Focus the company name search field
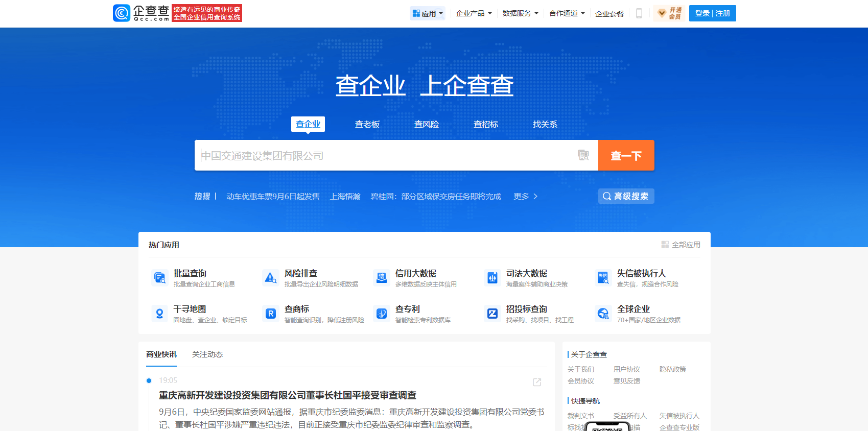The width and height of the screenshot is (868, 431). 386,155
